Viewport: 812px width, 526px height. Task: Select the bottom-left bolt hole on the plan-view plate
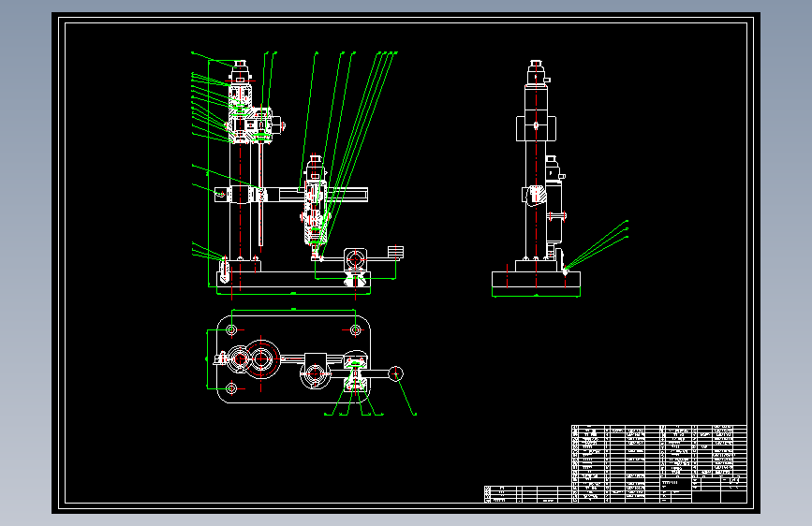click(231, 387)
